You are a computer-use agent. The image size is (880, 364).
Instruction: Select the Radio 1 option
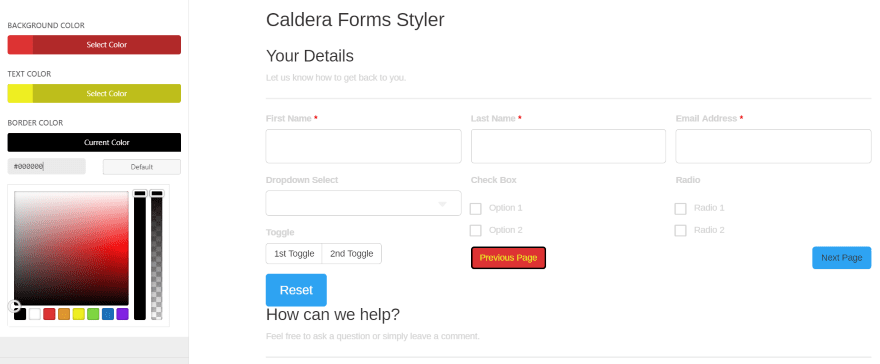[680, 209]
